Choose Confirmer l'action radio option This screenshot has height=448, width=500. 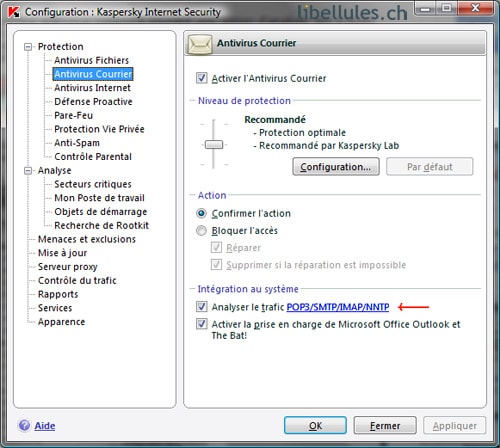tap(201, 213)
